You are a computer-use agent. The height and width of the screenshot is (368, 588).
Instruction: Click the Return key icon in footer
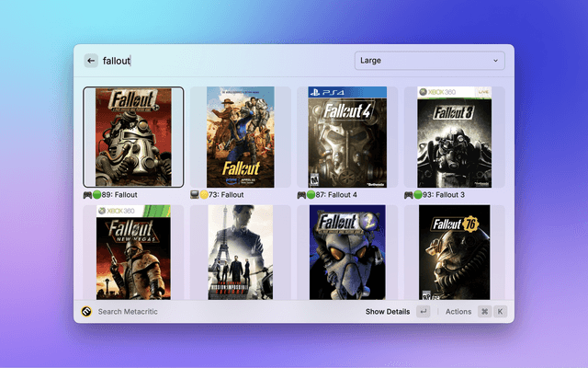click(x=423, y=312)
